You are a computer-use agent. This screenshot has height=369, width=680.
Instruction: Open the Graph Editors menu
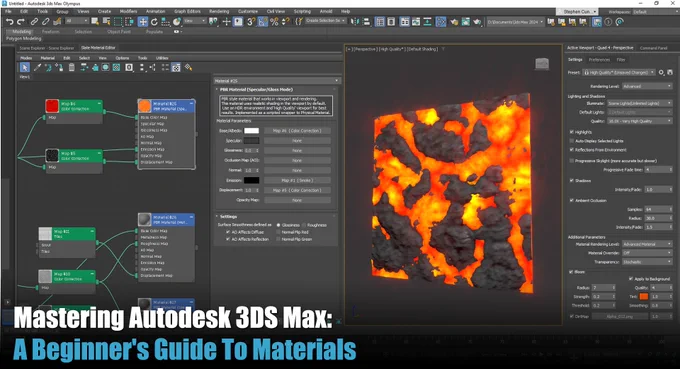[x=187, y=11]
